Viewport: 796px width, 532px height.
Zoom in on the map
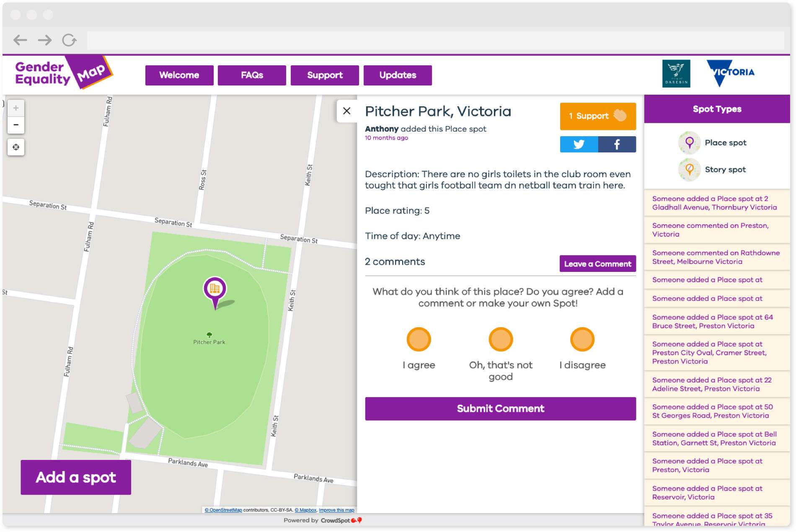(x=16, y=108)
